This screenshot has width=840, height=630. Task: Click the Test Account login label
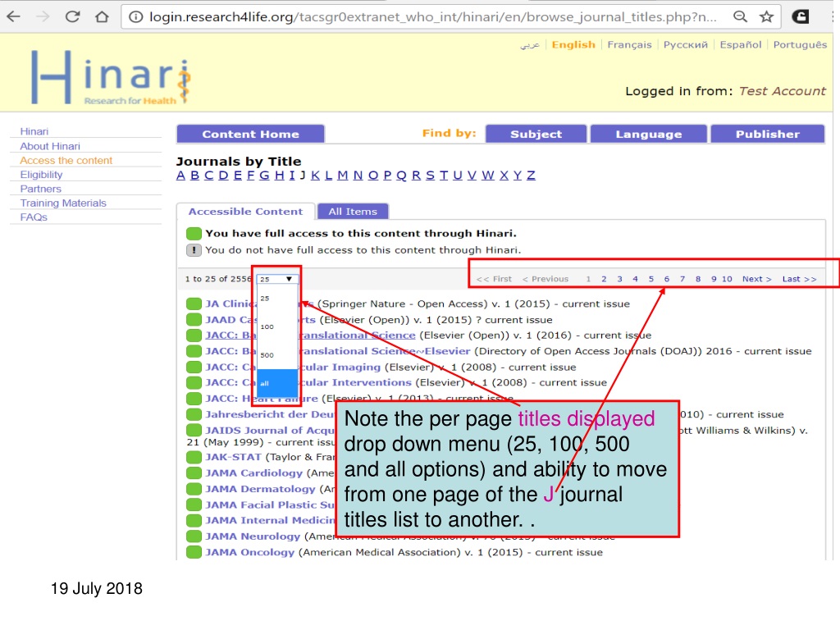click(782, 91)
